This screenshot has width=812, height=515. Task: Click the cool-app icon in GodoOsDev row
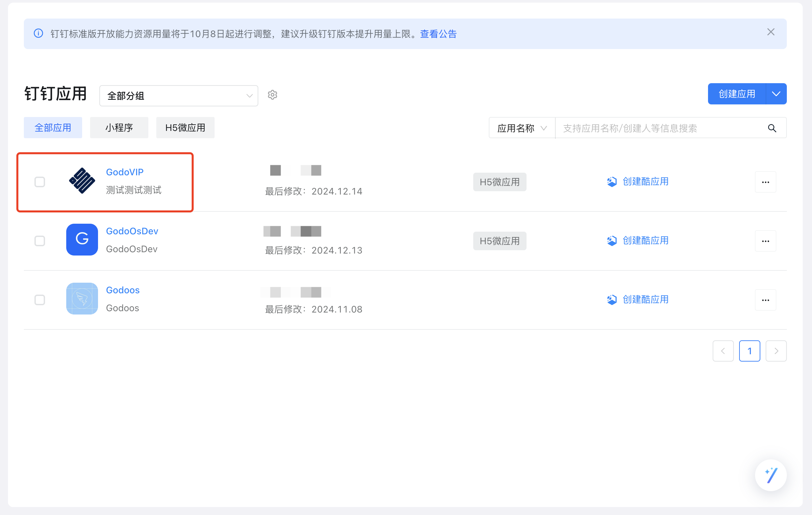click(x=612, y=241)
